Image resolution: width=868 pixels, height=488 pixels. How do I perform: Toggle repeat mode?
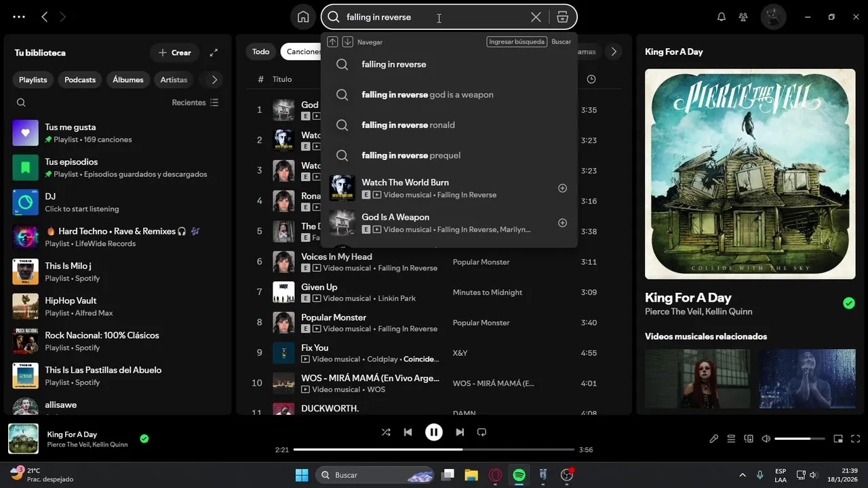coord(481,432)
